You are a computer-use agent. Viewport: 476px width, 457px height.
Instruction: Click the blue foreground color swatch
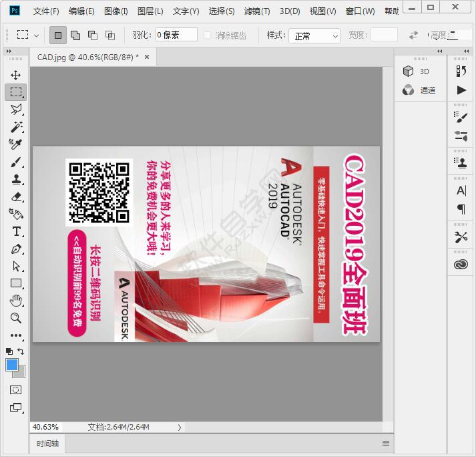coord(11,365)
